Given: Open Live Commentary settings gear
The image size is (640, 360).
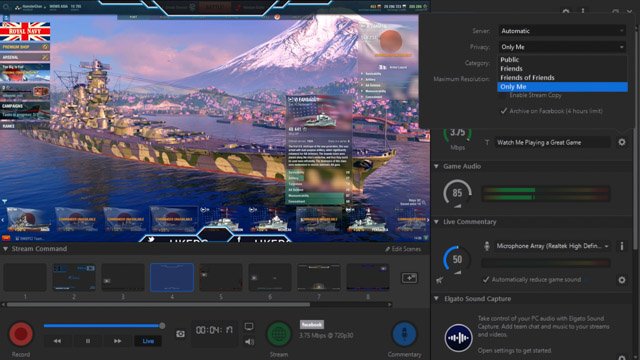Looking at the screenshot, I should coord(622,280).
